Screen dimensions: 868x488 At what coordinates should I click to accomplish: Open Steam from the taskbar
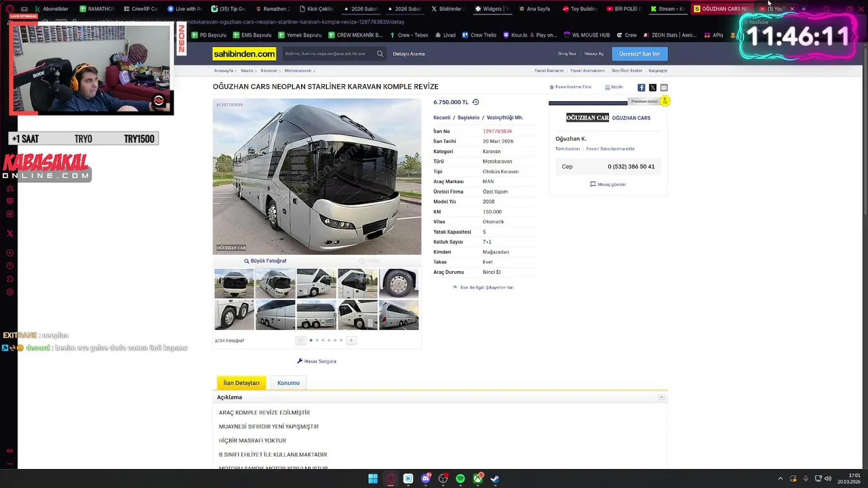[x=495, y=479]
